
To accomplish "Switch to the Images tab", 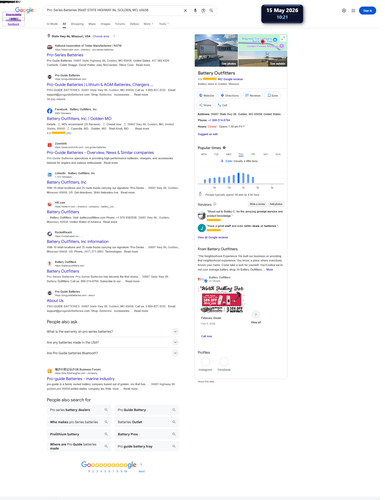I will (x=105, y=24).
